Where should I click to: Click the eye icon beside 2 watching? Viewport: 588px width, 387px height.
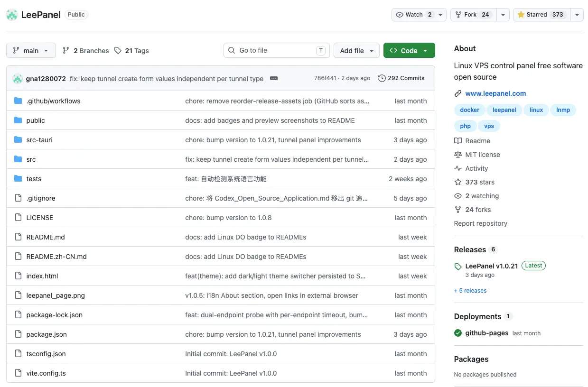tap(458, 196)
